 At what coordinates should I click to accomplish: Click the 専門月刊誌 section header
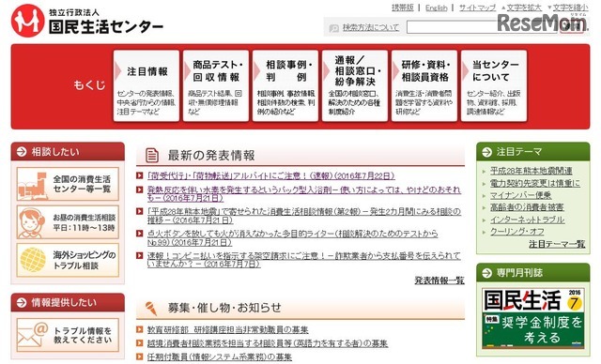point(532,272)
